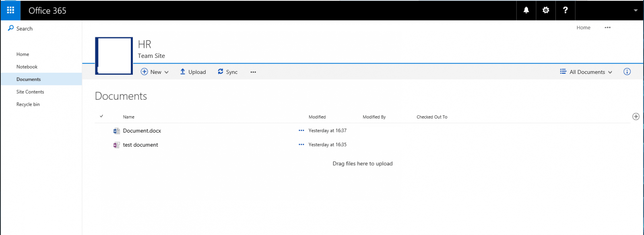Click the New plus icon

point(144,72)
